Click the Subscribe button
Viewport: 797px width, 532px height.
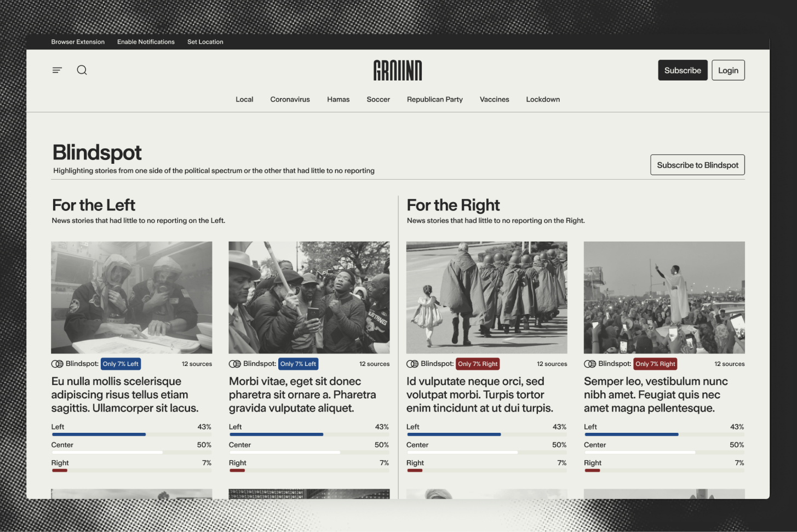click(683, 70)
